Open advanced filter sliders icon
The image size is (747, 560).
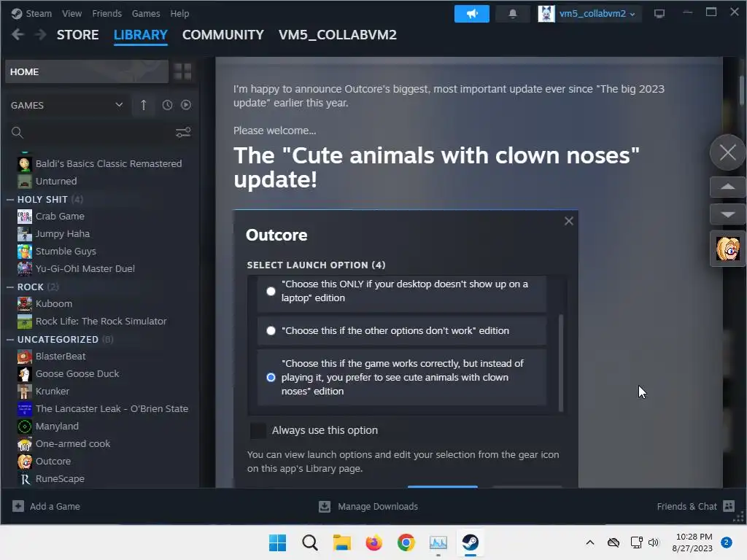(183, 133)
